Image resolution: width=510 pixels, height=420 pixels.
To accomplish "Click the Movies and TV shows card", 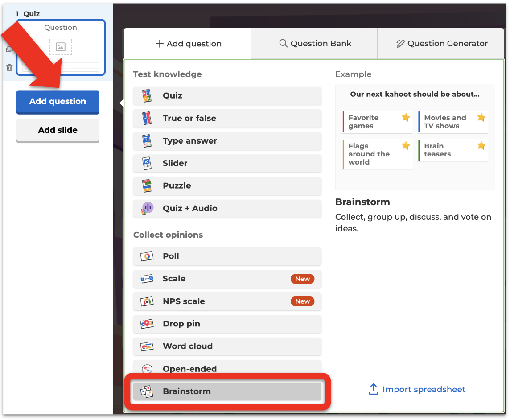I will [x=453, y=122].
